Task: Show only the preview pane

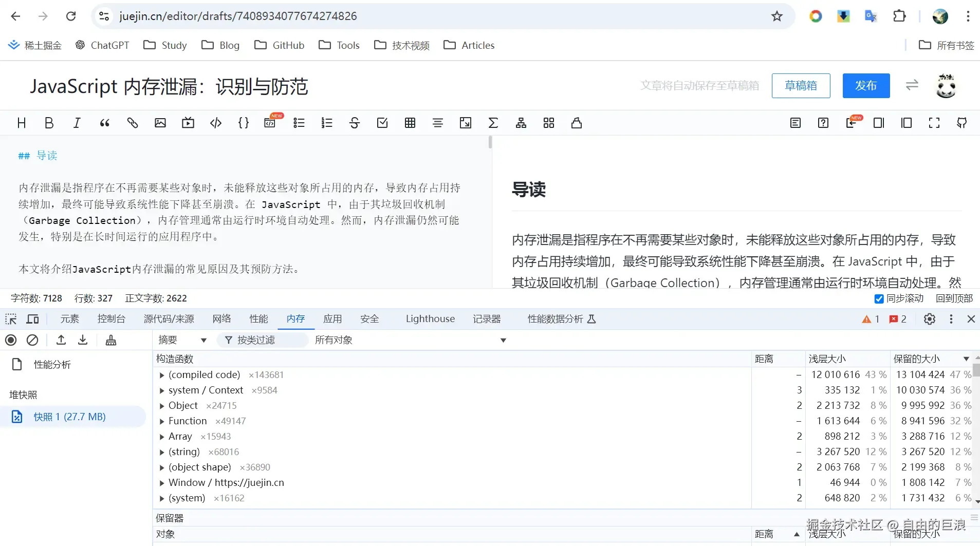Action: pyautogui.click(x=907, y=123)
